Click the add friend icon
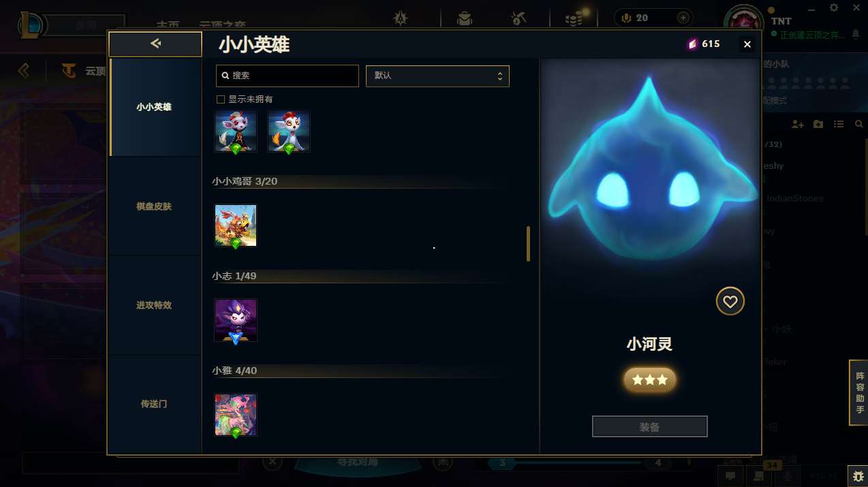The height and width of the screenshot is (487, 868). point(798,124)
